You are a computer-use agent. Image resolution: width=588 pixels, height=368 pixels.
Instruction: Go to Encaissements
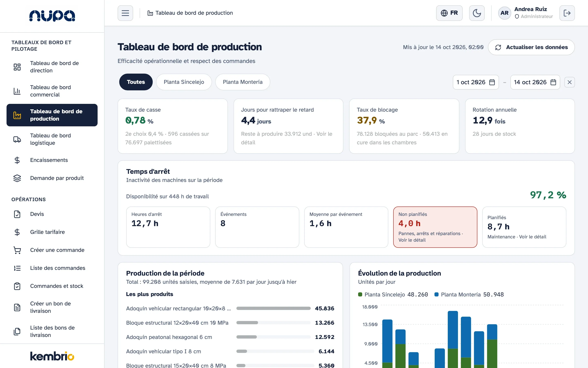tap(52, 160)
